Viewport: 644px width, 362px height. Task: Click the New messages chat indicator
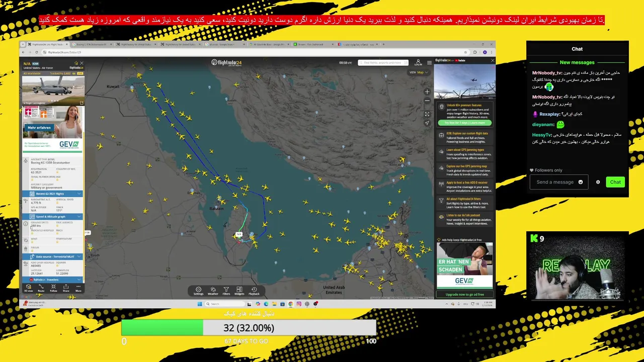[577, 62]
